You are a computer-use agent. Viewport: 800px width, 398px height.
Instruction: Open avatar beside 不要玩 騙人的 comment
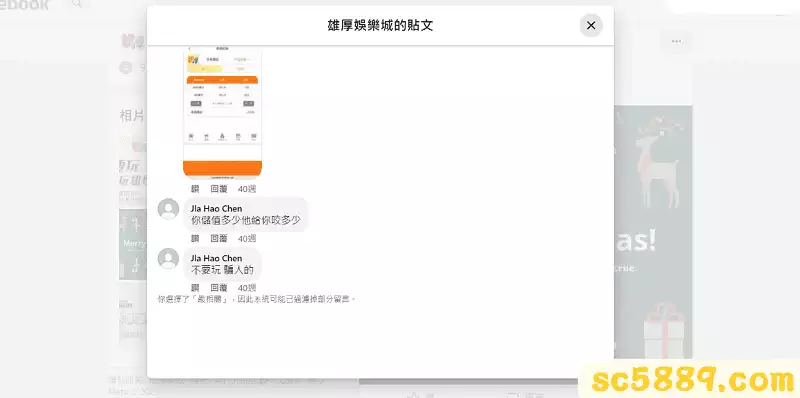(168, 258)
